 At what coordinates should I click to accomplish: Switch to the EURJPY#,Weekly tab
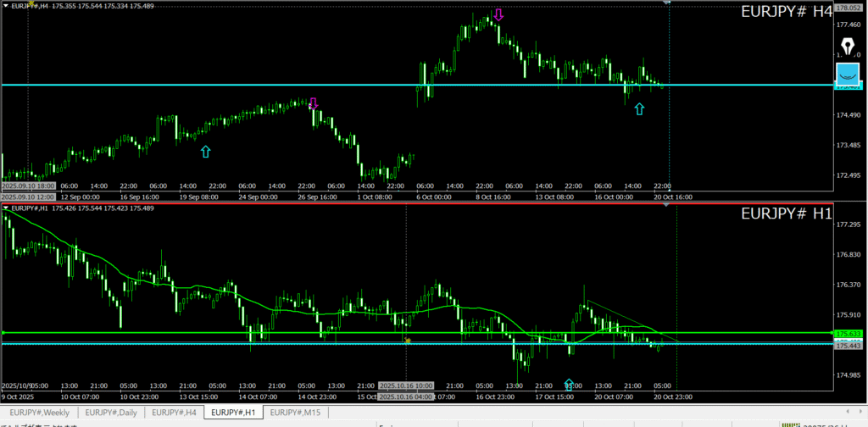[40, 412]
